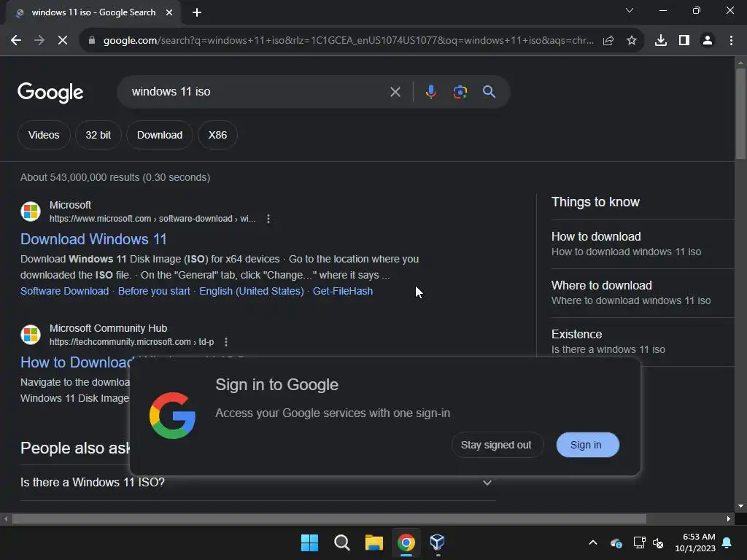This screenshot has height=560, width=747.
Task: Open the 'Software Download' sitelink
Action: 64,291
